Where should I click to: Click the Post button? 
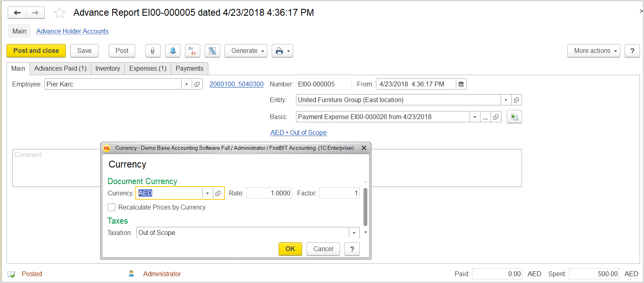tap(122, 51)
